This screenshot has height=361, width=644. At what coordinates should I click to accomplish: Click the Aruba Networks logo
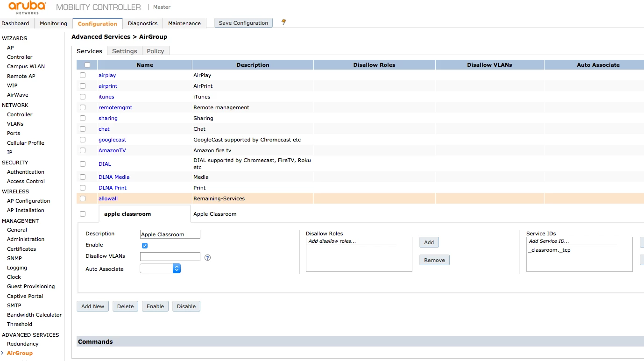point(27,8)
